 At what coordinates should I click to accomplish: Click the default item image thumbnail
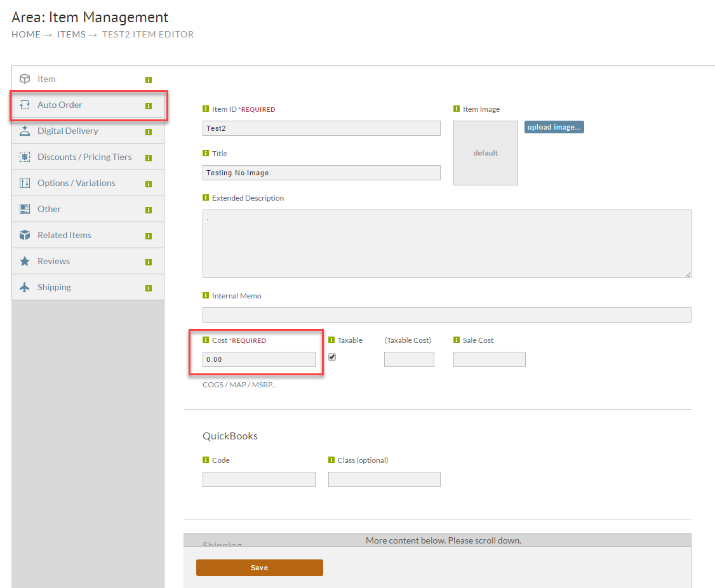[x=486, y=153]
